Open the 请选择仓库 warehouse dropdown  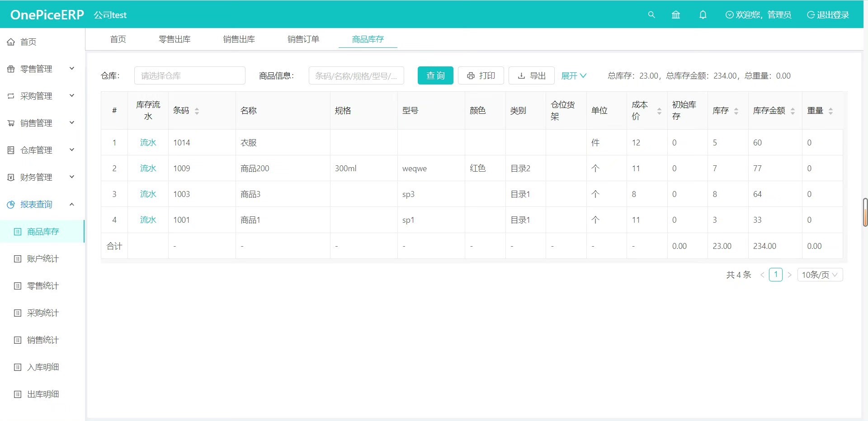[190, 75]
